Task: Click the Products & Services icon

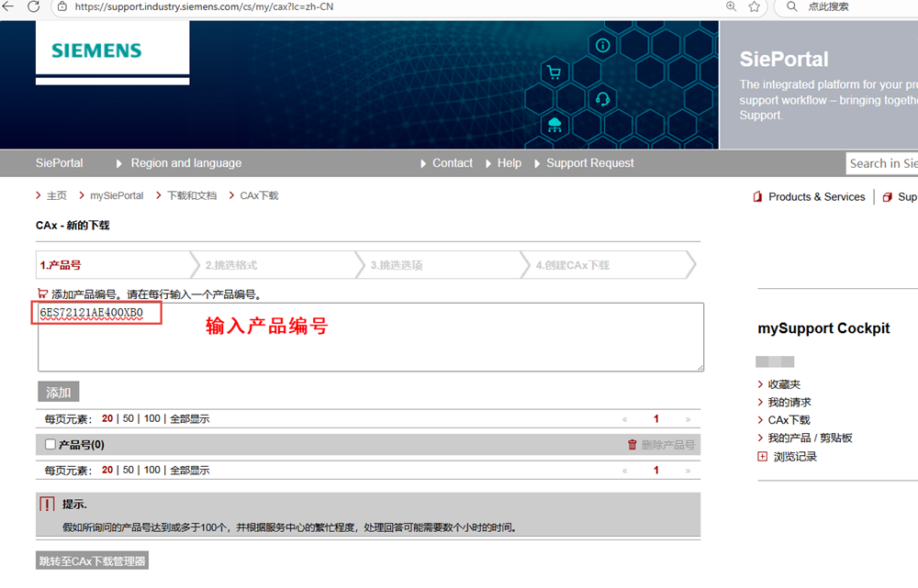Action: [758, 197]
